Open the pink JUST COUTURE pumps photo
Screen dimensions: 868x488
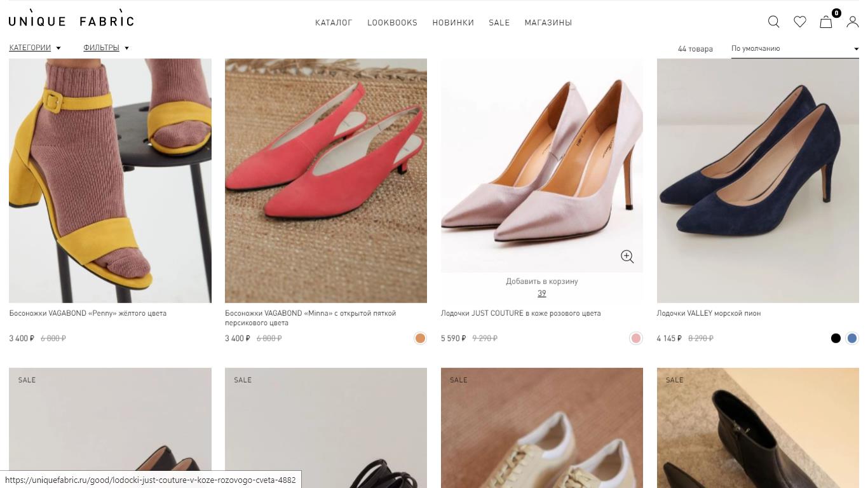tap(542, 165)
